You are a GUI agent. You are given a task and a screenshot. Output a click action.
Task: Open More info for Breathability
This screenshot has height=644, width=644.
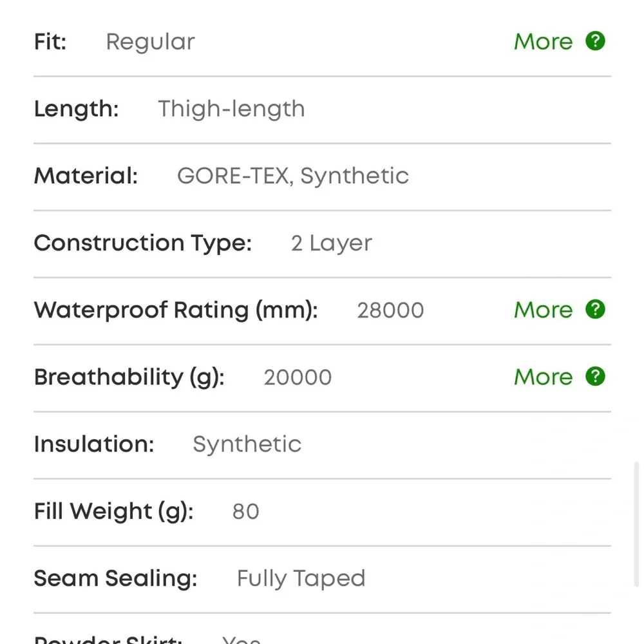(x=543, y=377)
